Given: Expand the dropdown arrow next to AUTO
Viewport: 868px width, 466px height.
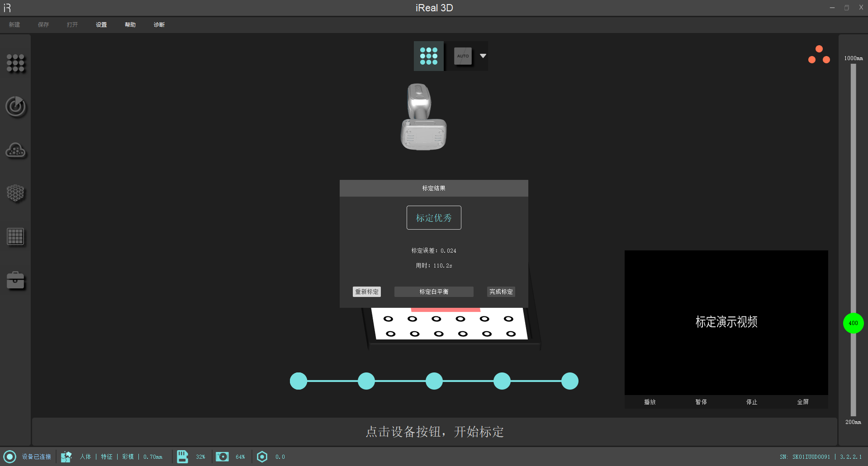Looking at the screenshot, I should pos(483,56).
